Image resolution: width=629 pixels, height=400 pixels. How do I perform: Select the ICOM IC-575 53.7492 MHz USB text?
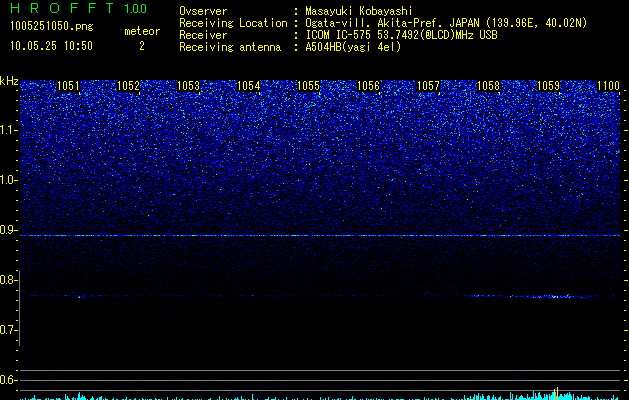click(401, 35)
